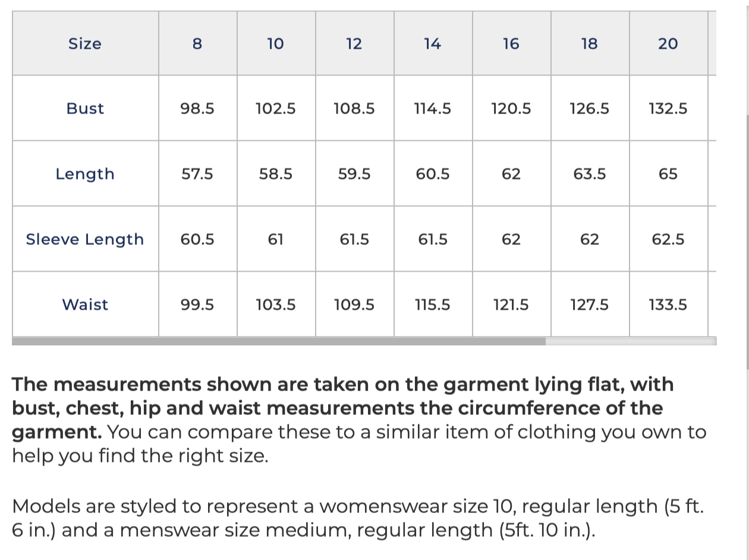The image size is (749, 560).
Task: Click the unfilled scrollbar track right end
Action: (631, 341)
